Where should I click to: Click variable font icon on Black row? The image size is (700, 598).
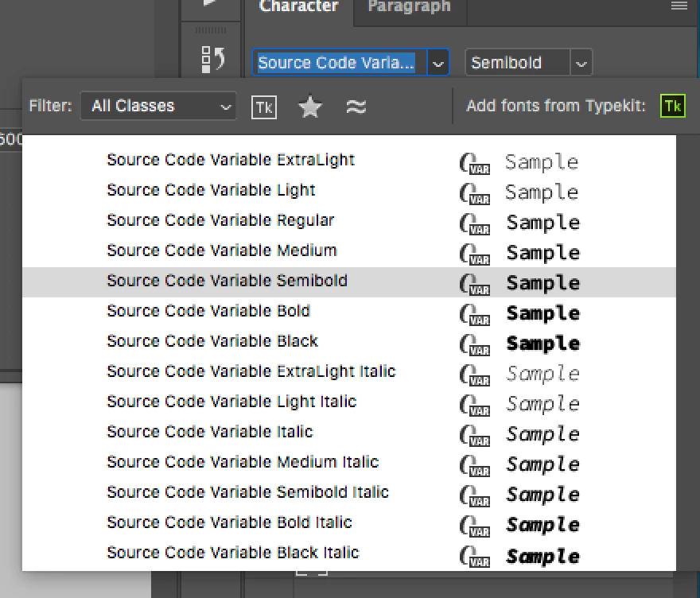pyautogui.click(x=475, y=345)
